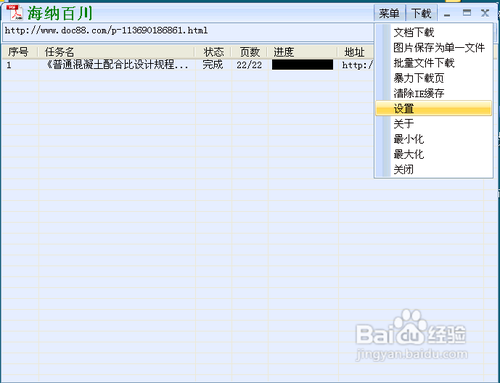The image size is (500, 383).
Task: Choose 最小化 in the menu
Action: pos(434,139)
